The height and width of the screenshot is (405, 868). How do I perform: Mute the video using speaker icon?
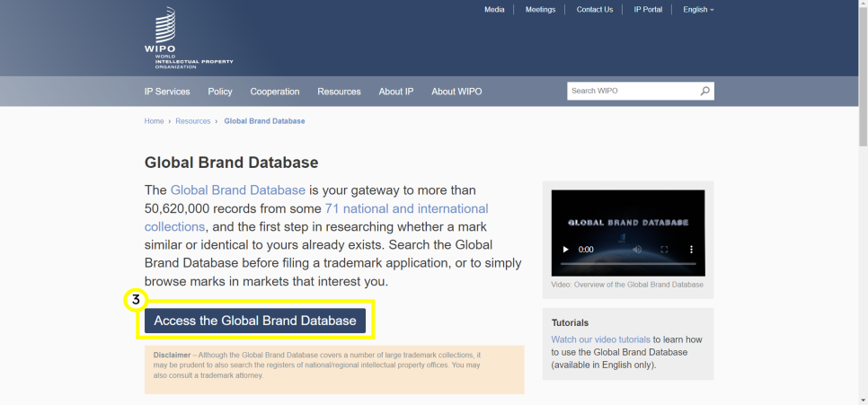tap(637, 250)
